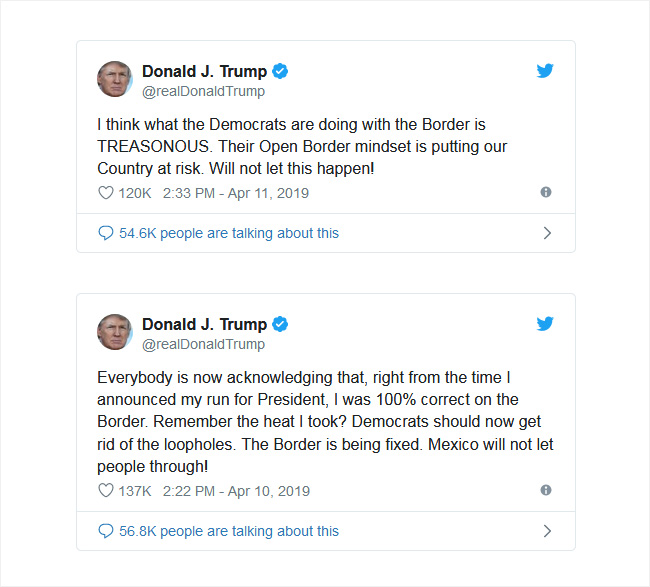The width and height of the screenshot is (650, 587).
Task: Click @realDonaldTrump handle in first tweet
Action: [204, 91]
